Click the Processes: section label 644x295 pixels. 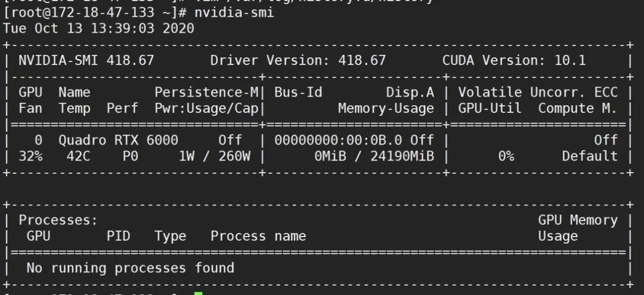coord(58,220)
